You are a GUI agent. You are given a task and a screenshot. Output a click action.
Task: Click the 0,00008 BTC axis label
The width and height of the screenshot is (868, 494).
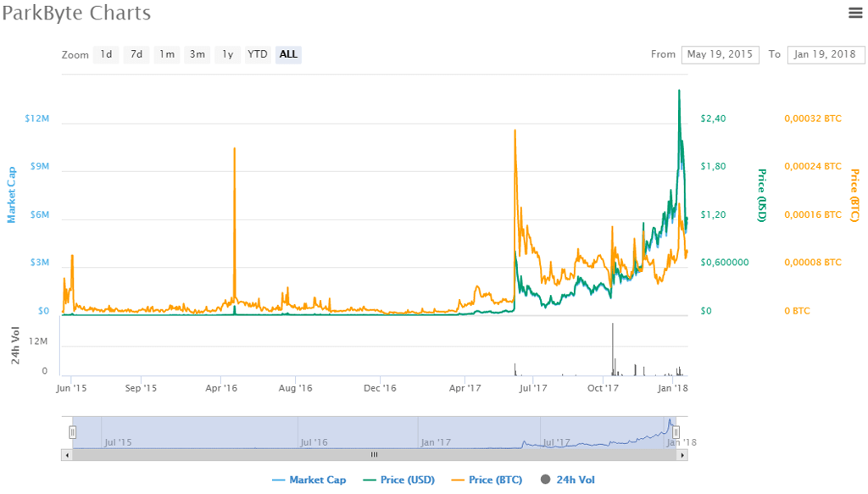813,262
